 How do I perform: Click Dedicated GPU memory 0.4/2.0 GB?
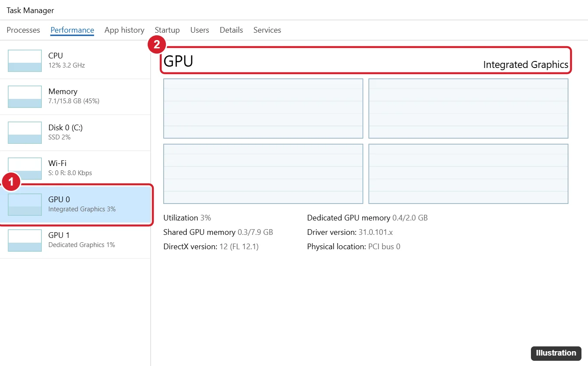coord(367,218)
